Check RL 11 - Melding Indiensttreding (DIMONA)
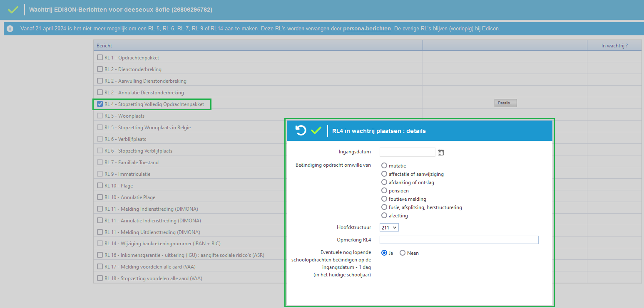This screenshot has width=644, height=308. point(100,209)
